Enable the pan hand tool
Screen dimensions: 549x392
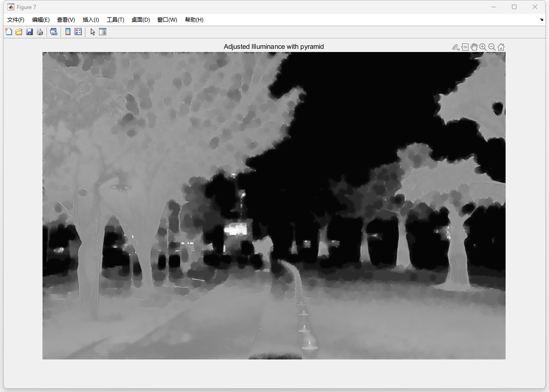(x=474, y=47)
